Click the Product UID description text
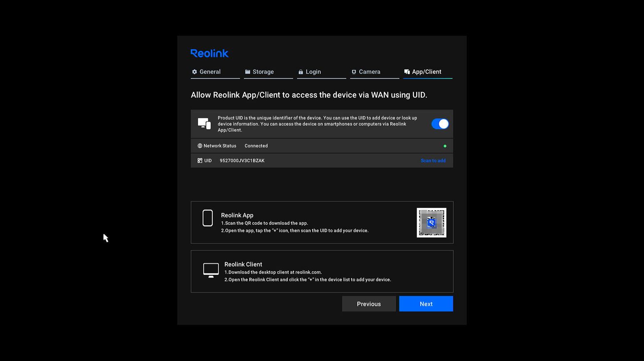This screenshot has width=644, height=361. [317, 124]
